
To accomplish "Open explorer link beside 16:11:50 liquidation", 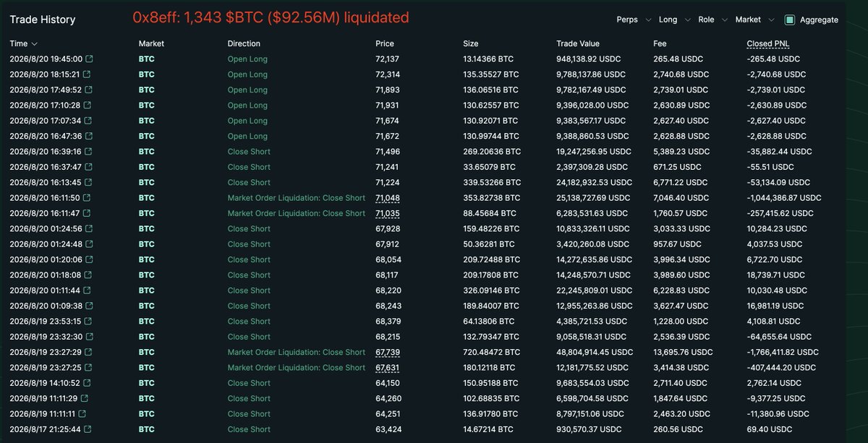I will [x=87, y=198].
